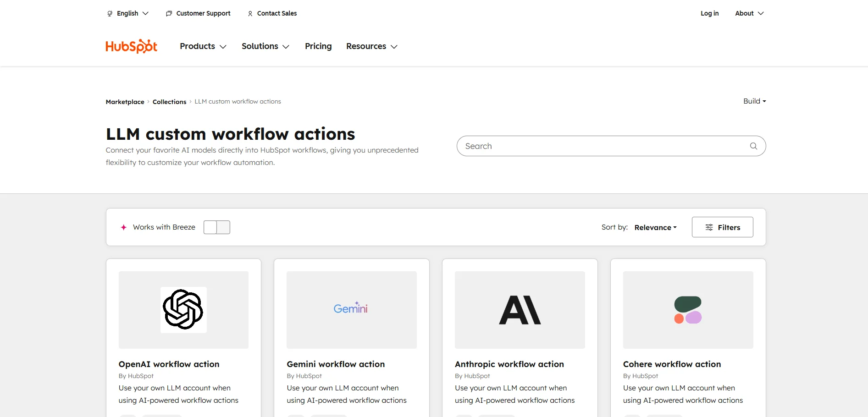Click the Cohere logo image
Screen dimensions: 868x417
(x=688, y=310)
